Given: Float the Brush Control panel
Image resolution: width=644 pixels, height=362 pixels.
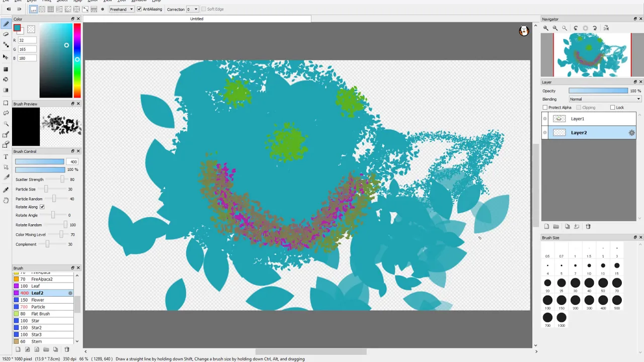Looking at the screenshot, I should (x=73, y=151).
